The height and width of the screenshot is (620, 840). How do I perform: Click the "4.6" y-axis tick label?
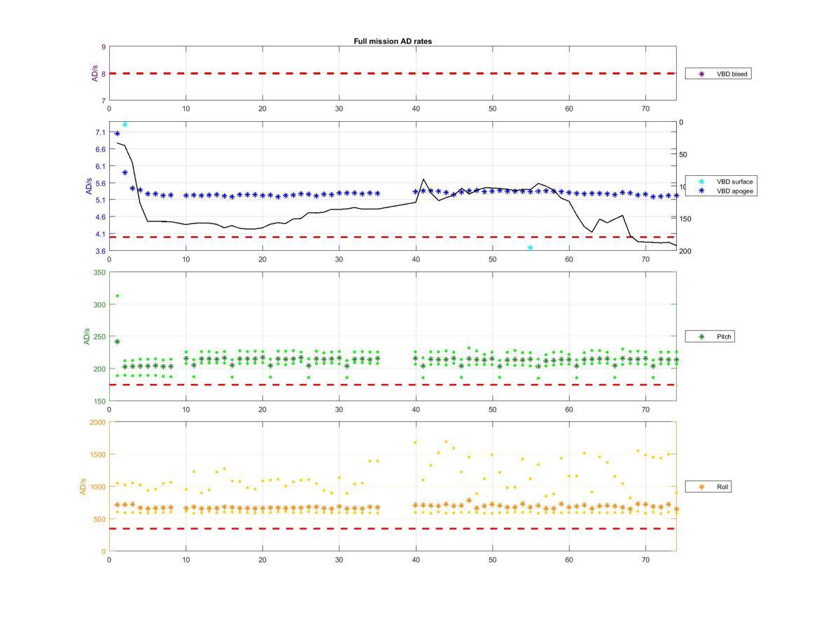tap(101, 217)
